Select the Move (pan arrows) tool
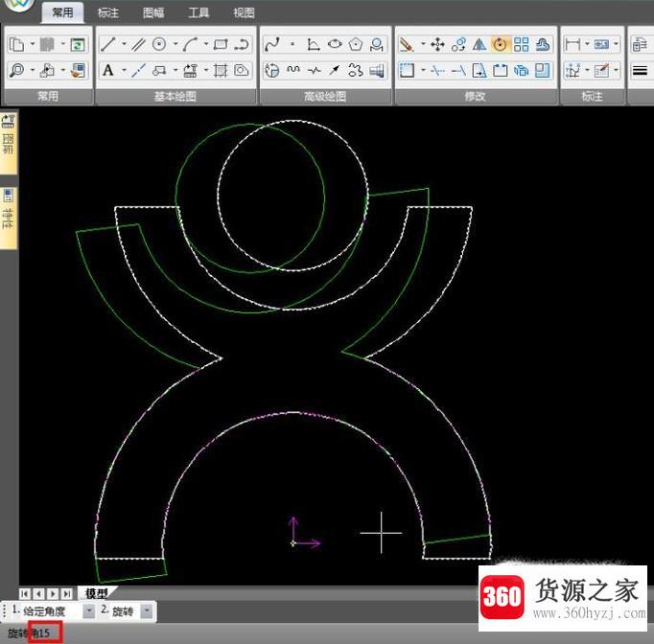 [x=437, y=44]
